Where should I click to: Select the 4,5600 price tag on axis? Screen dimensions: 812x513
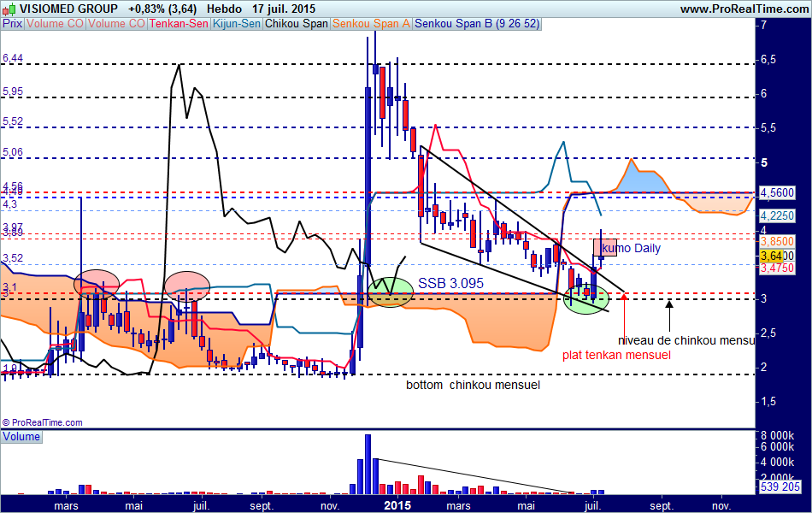[777, 192]
